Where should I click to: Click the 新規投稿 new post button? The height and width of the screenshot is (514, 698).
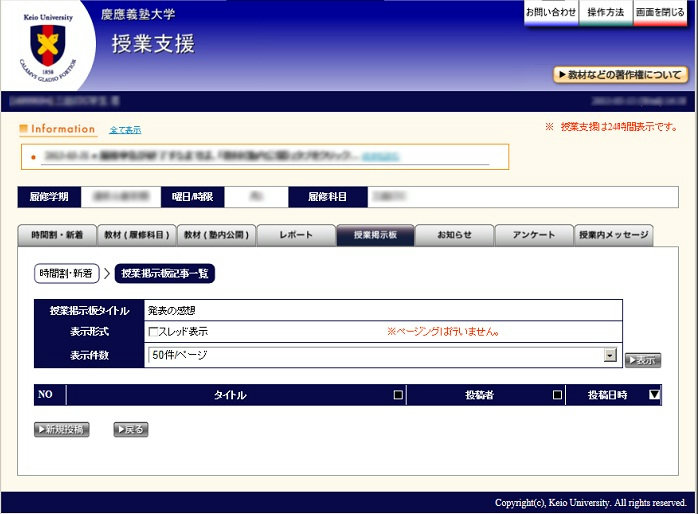[62, 430]
